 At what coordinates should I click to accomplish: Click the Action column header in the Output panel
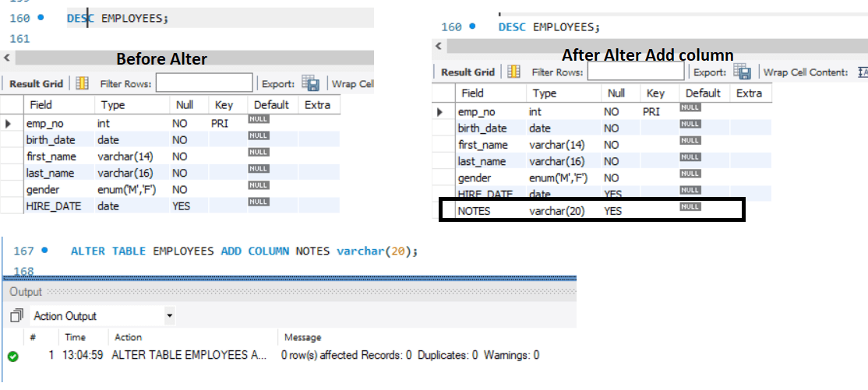(x=129, y=337)
